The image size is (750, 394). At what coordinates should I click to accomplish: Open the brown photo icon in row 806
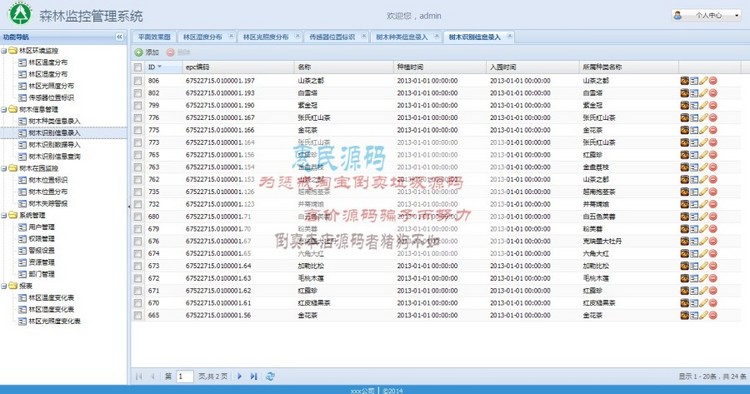(684, 80)
